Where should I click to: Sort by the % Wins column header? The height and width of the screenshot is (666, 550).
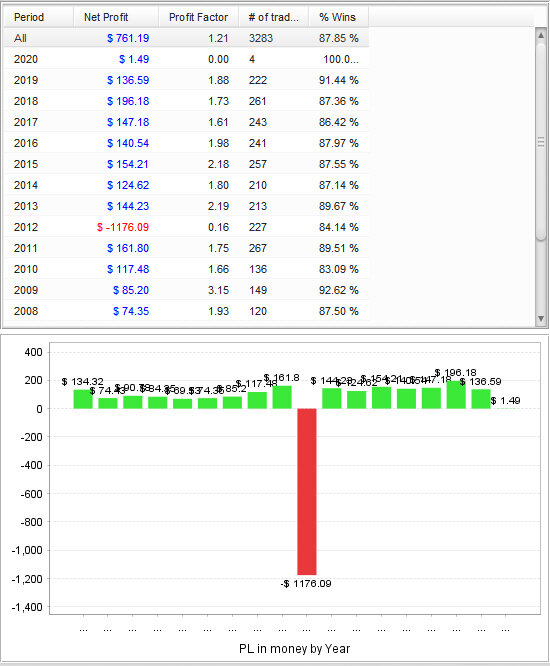point(338,17)
